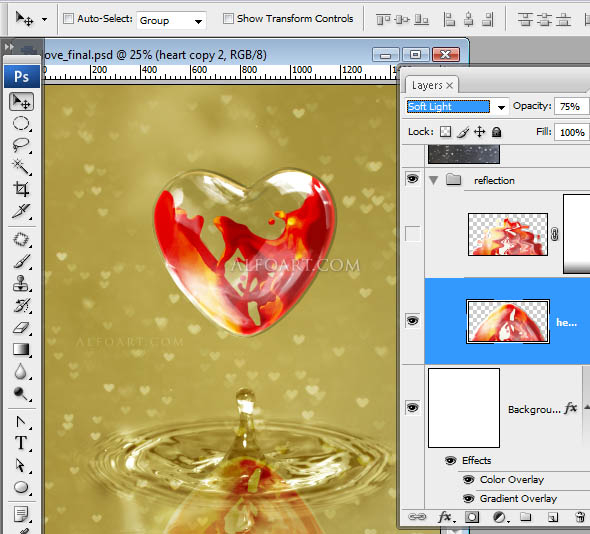Click the link layers icon

tap(417, 517)
